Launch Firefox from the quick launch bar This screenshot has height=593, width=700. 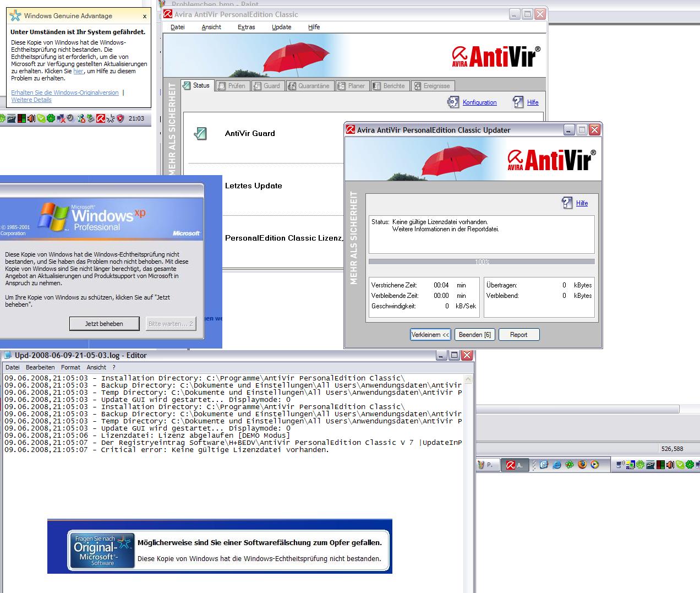582,465
